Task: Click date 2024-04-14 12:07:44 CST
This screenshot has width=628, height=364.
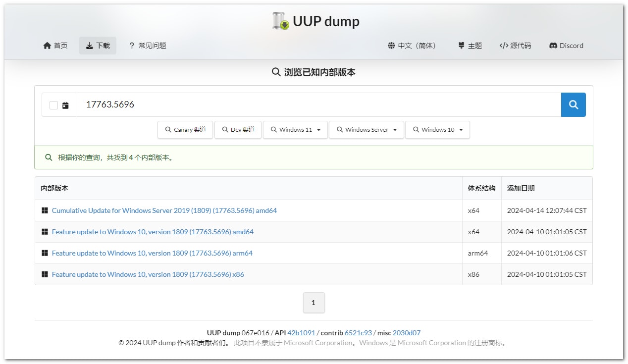Action: coord(547,210)
